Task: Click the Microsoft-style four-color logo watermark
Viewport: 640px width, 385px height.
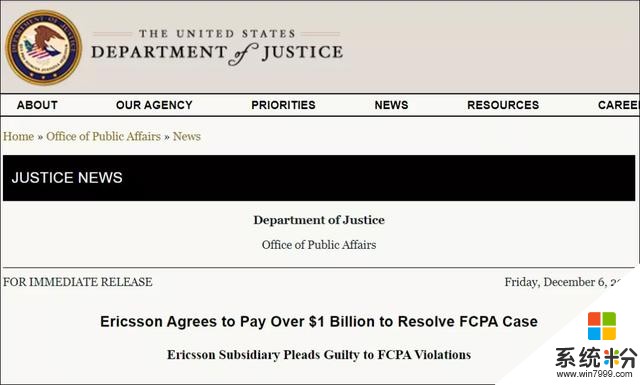Action: point(602,326)
